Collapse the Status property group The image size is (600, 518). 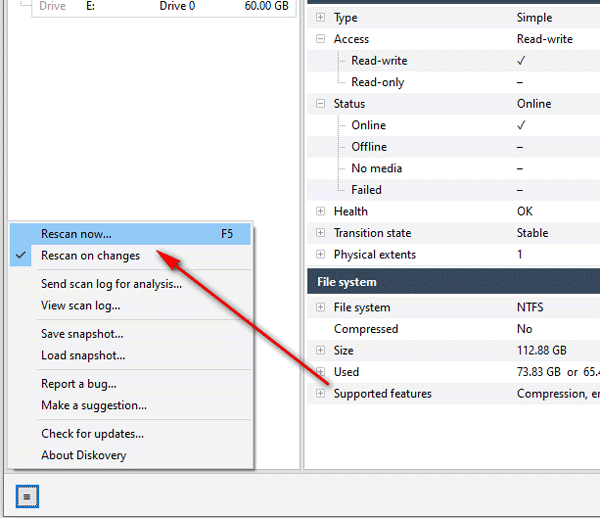click(x=320, y=104)
